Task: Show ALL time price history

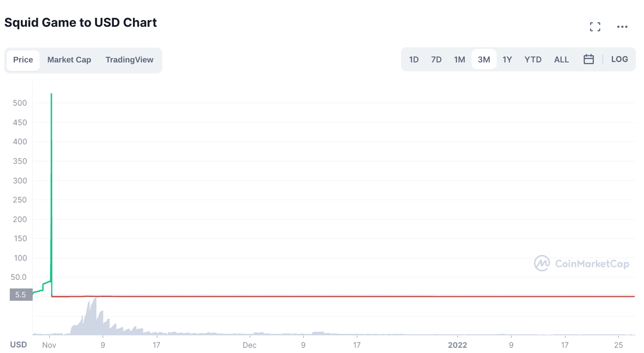Action: click(x=561, y=59)
